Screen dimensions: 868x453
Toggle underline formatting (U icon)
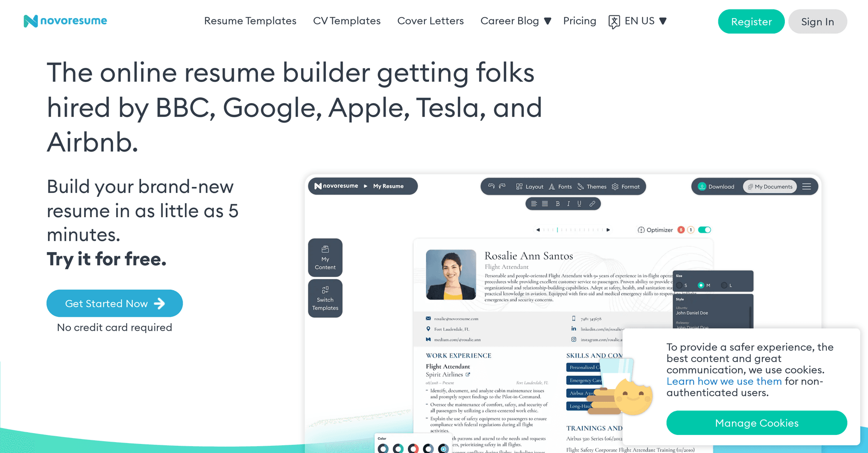tap(579, 204)
